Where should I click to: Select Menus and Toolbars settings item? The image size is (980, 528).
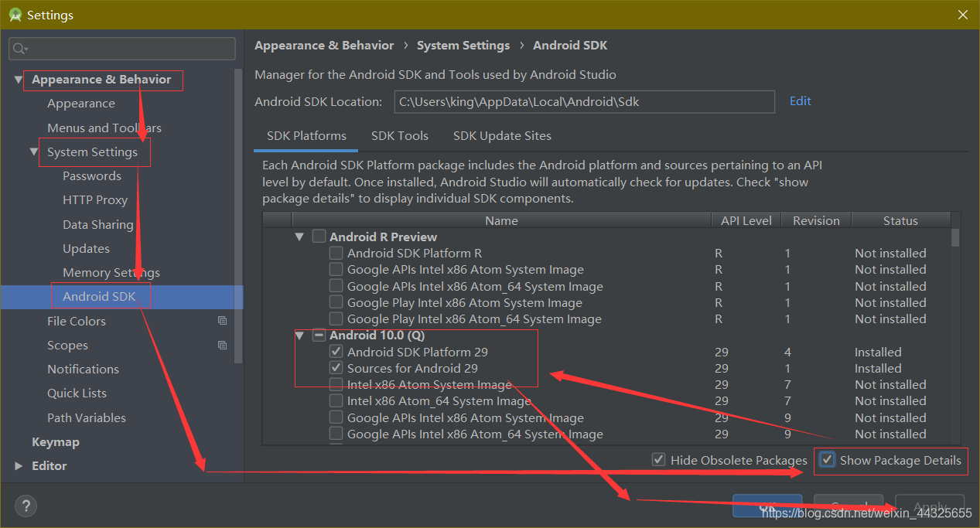click(x=104, y=128)
